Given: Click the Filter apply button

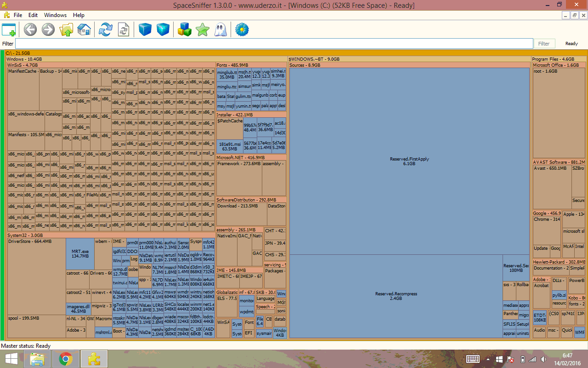Looking at the screenshot, I should pyautogui.click(x=544, y=44).
